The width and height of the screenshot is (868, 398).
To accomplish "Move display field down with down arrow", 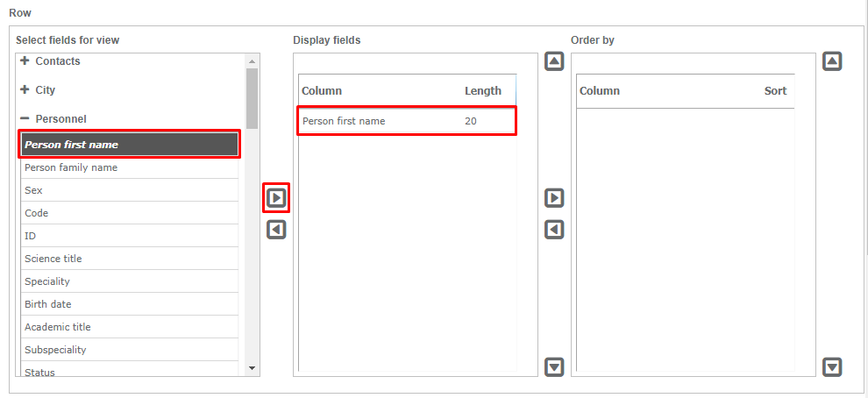I will pyautogui.click(x=554, y=366).
